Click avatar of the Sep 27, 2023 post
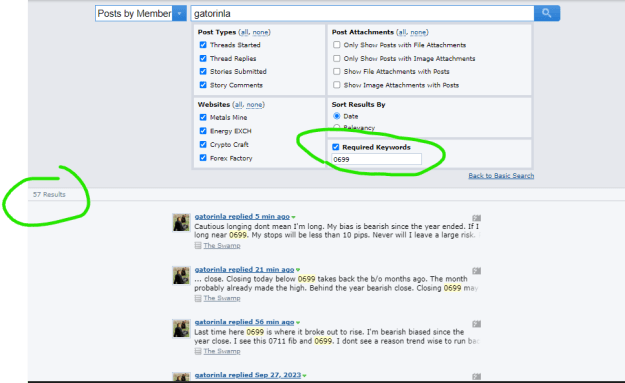The image size is (625, 383). pyautogui.click(x=181, y=377)
